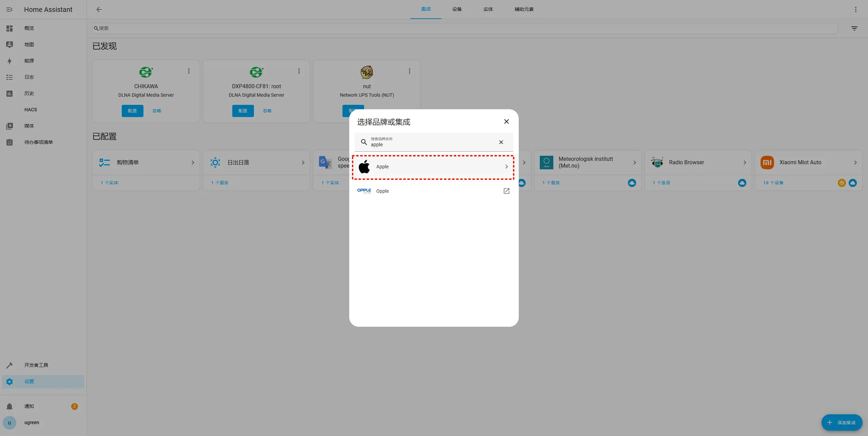The height and width of the screenshot is (436, 868).
Task: Switch to the 辅助元素 tab
Action: click(x=524, y=9)
